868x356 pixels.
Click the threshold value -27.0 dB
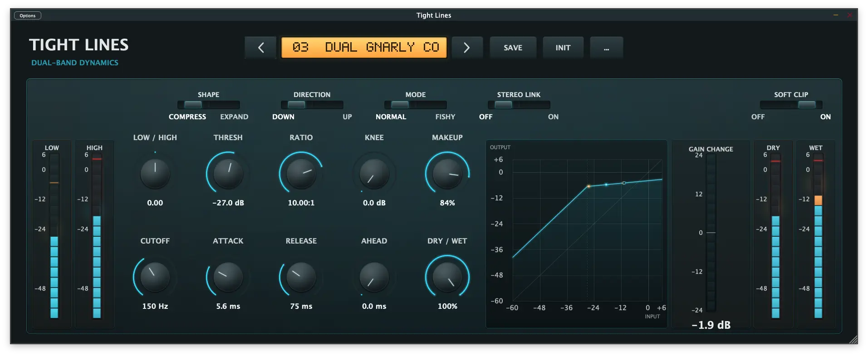228,203
